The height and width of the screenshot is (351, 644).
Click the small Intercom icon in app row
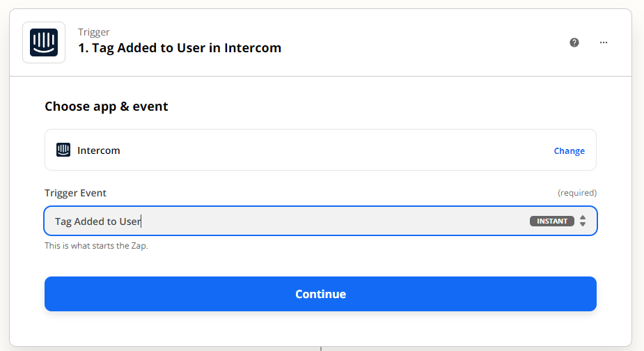63,150
